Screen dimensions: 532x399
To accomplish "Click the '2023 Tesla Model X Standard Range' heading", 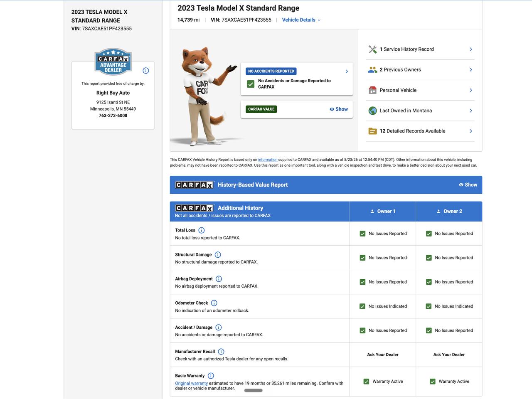I will pos(239,8).
